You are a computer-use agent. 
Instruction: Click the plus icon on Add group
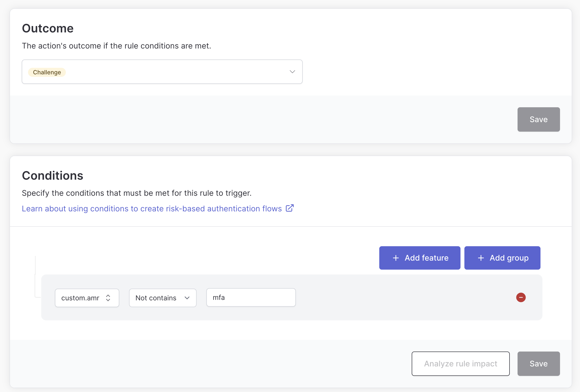pos(481,258)
